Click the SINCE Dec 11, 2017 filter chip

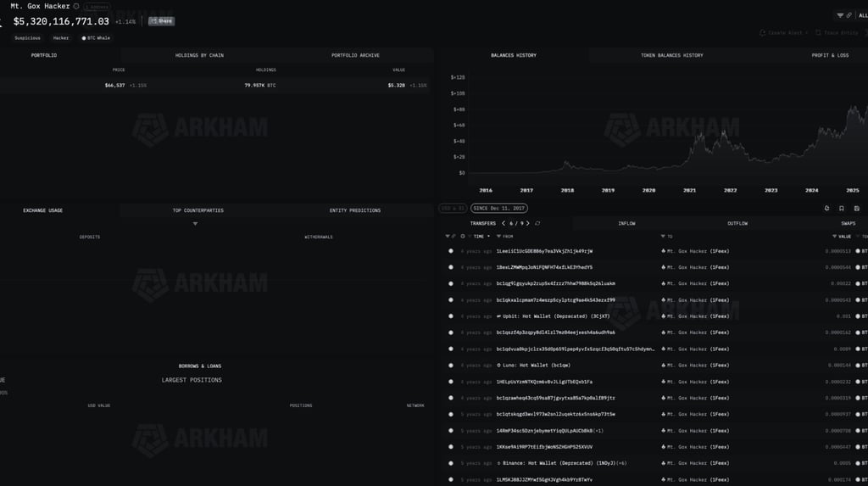coord(498,209)
